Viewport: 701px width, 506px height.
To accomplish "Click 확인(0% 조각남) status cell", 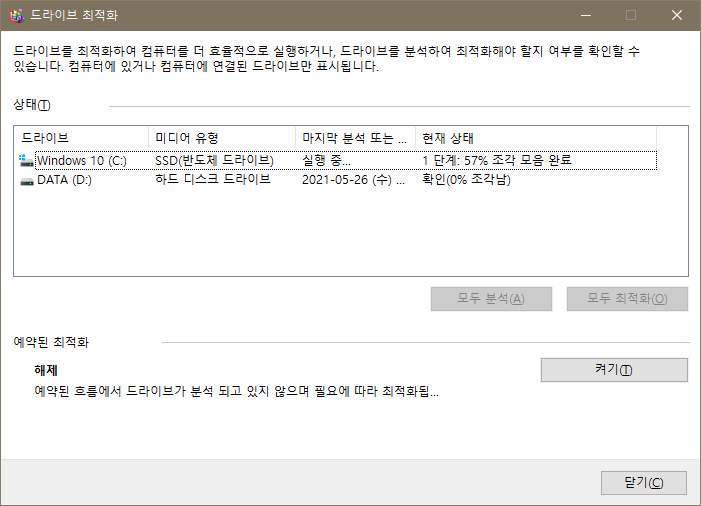I will 466,180.
